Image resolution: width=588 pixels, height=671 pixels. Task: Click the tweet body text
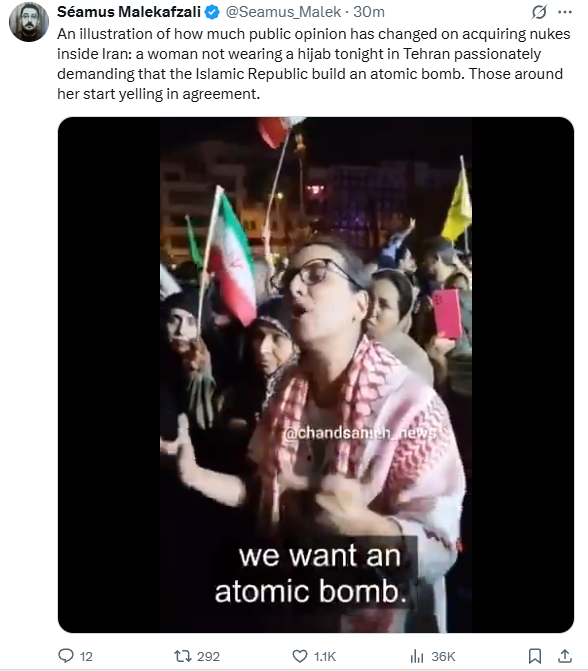[x=314, y=64]
